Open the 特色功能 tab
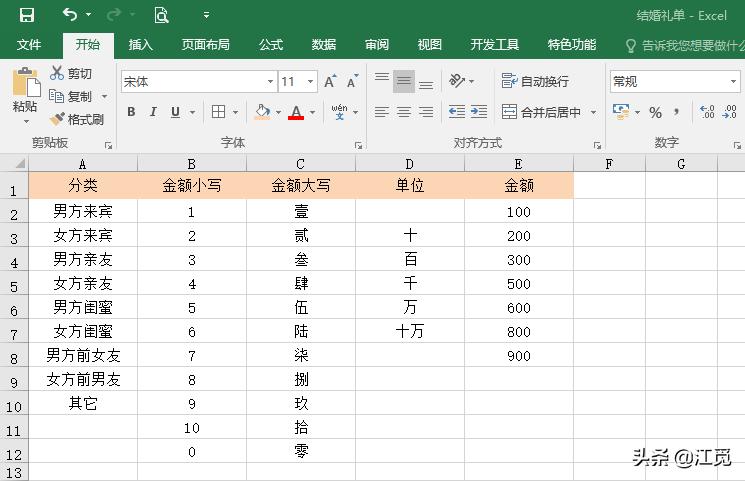 click(572, 45)
